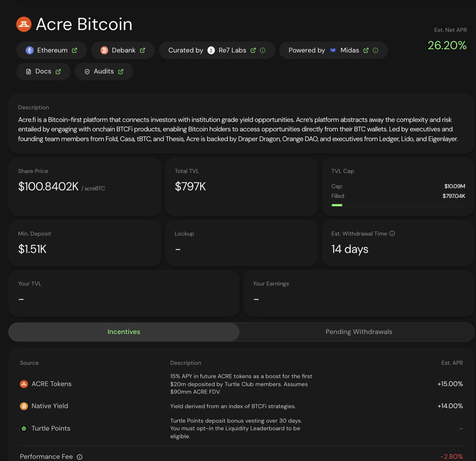The height and width of the screenshot is (461, 476).
Task: Open the Ethereum external link arrow
Action: [75, 50]
